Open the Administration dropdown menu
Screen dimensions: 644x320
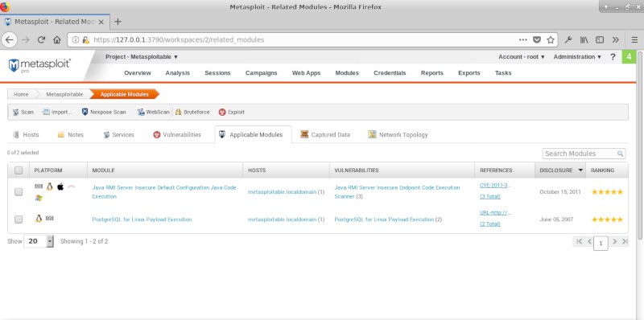coord(577,57)
